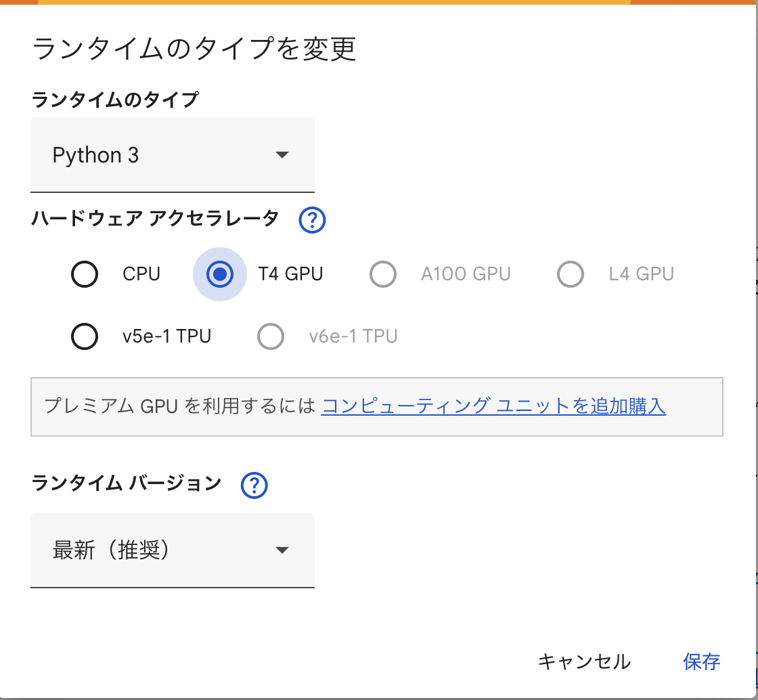Click the arrow icon in Python 3 dropdown
Screen dimensions: 758x700
click(282, 155)
